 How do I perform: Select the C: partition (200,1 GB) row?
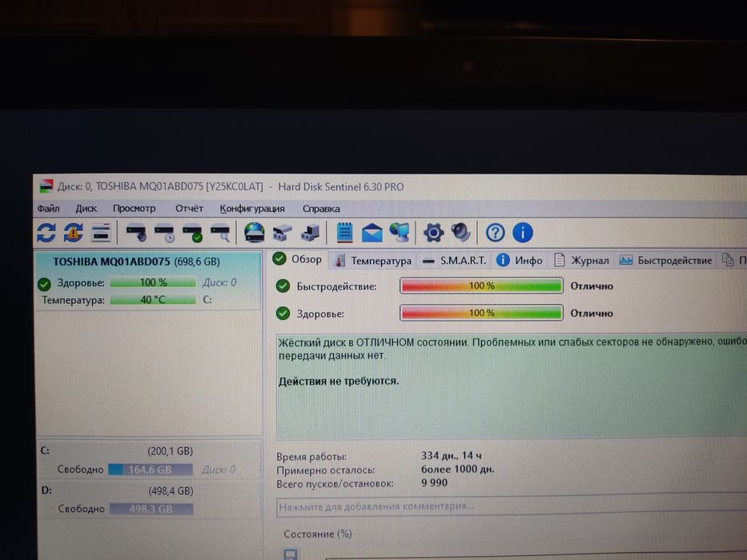(x=149, y=459)
